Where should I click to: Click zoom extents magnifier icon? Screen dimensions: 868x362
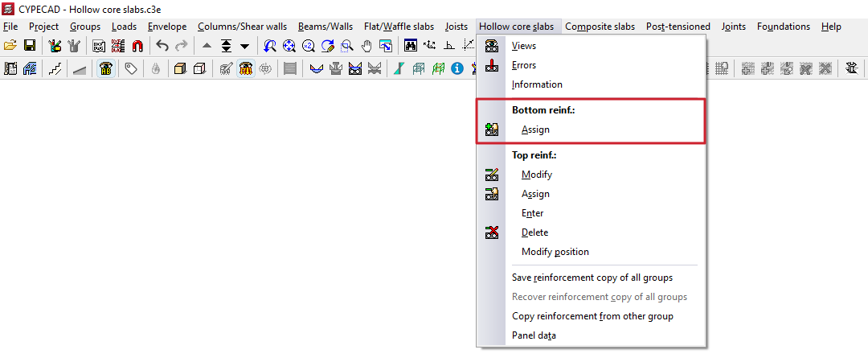289,46
